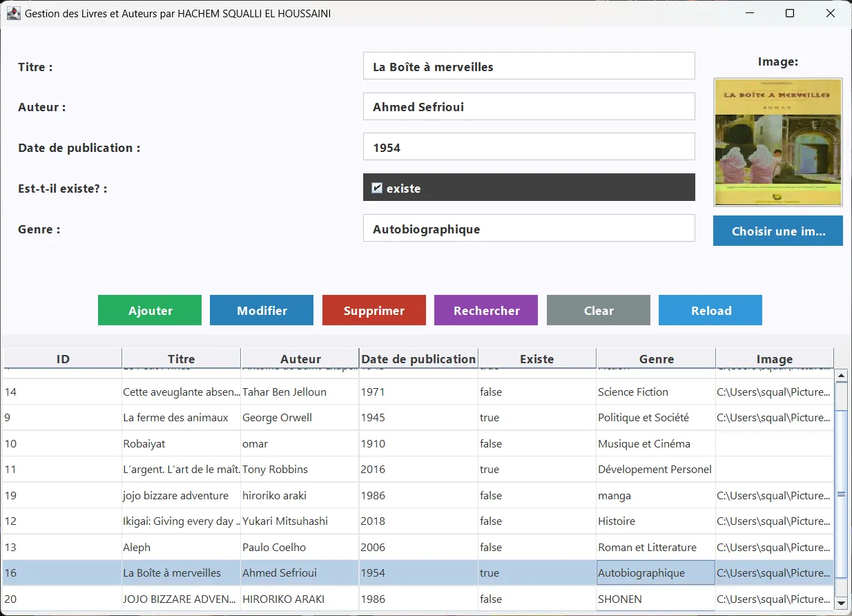Click the application icon in the title bar

(14, 13)
